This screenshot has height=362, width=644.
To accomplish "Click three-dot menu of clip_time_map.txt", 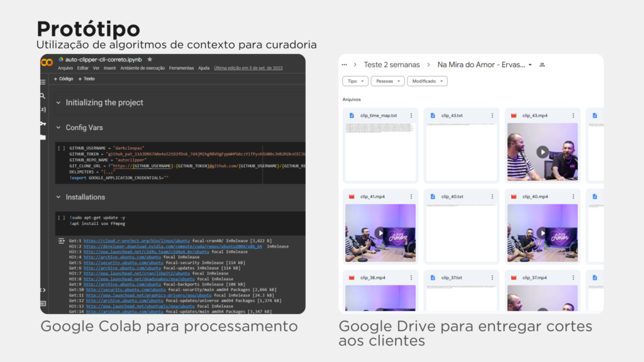I will coord(411,116).
